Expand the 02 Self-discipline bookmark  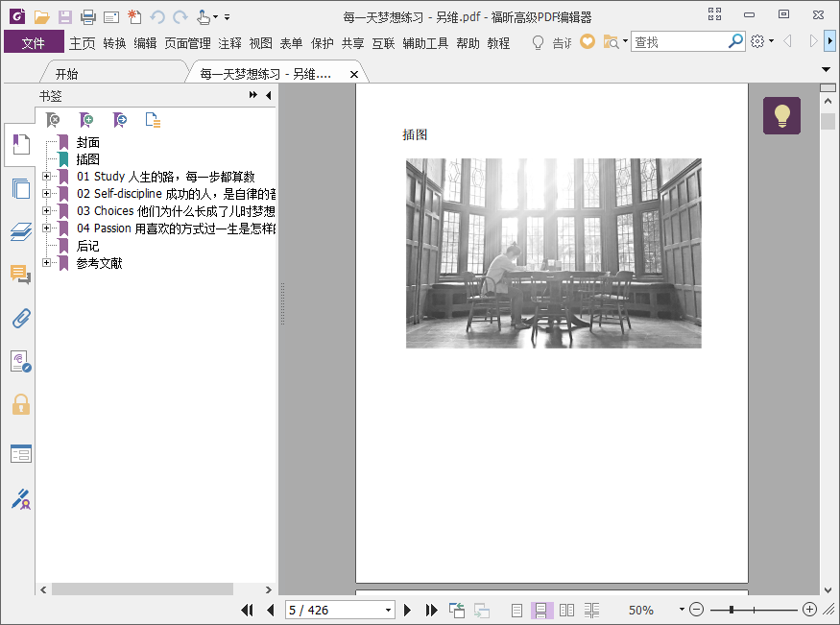click(47, 193)
